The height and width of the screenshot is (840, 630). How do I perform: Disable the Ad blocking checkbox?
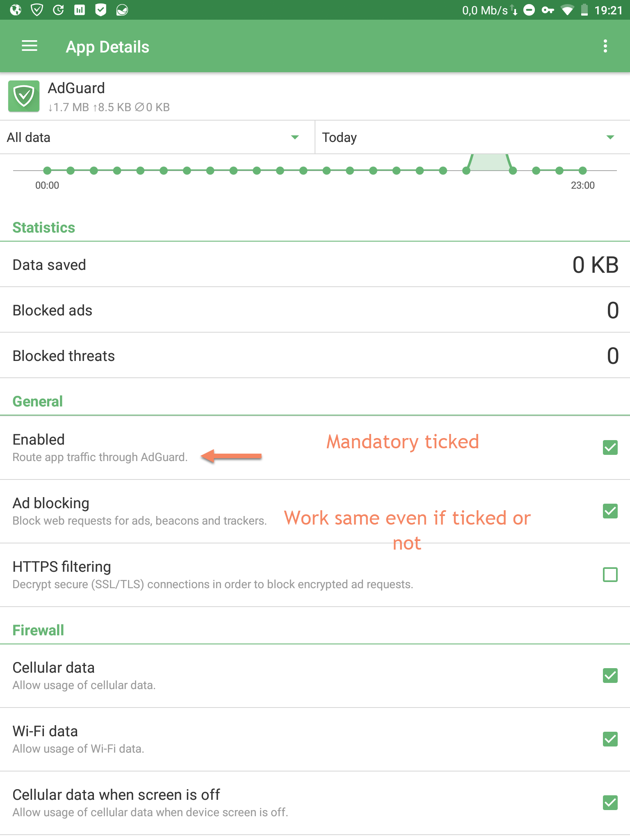point(610,511)
